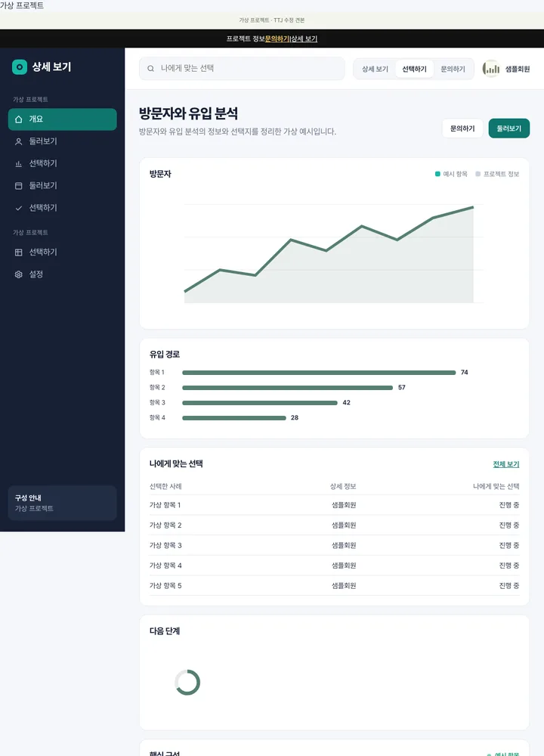This screenshot has width=544, height=756.
Task: Click the bar chart icon in sidebar
Action: point(18,163)
